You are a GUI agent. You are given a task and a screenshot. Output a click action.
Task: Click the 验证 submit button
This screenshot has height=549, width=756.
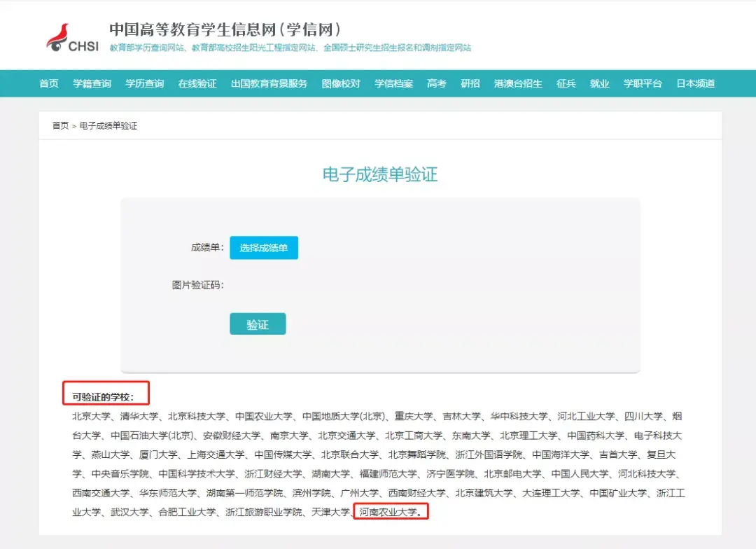[258, 324]
